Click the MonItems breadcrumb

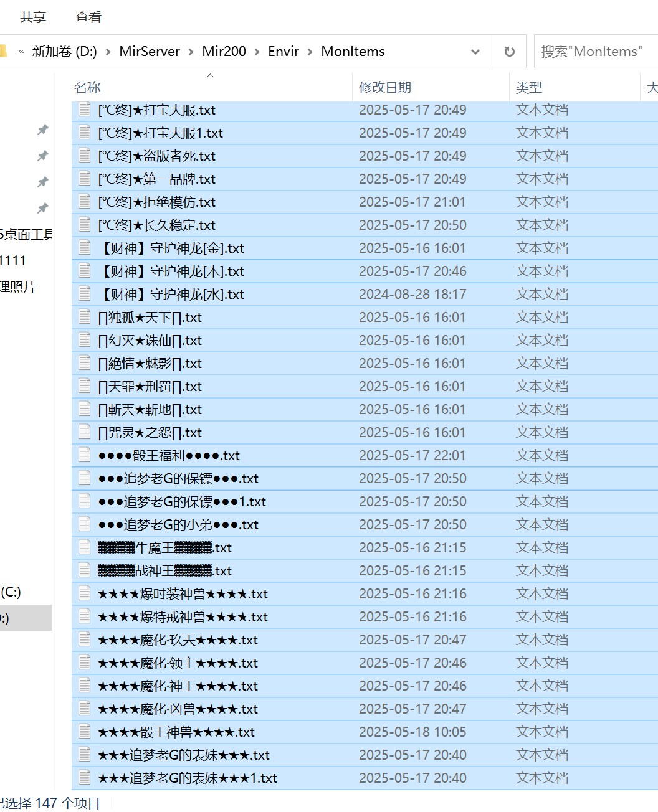353,52
